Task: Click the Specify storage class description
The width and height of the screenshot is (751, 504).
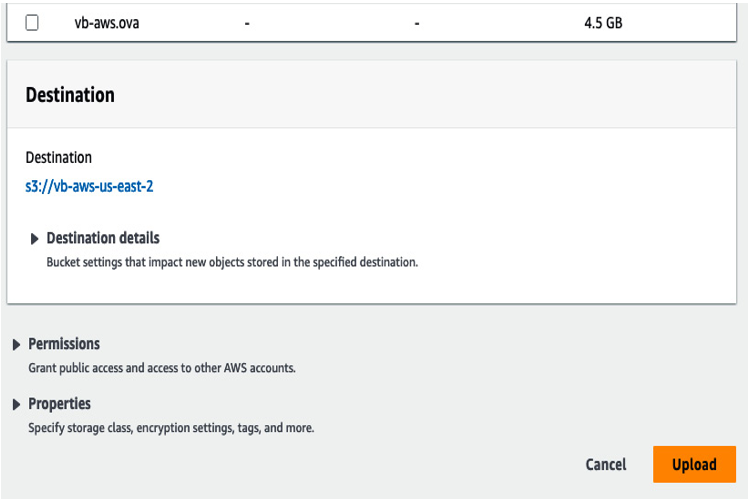Action: click(x=171, y=428)
